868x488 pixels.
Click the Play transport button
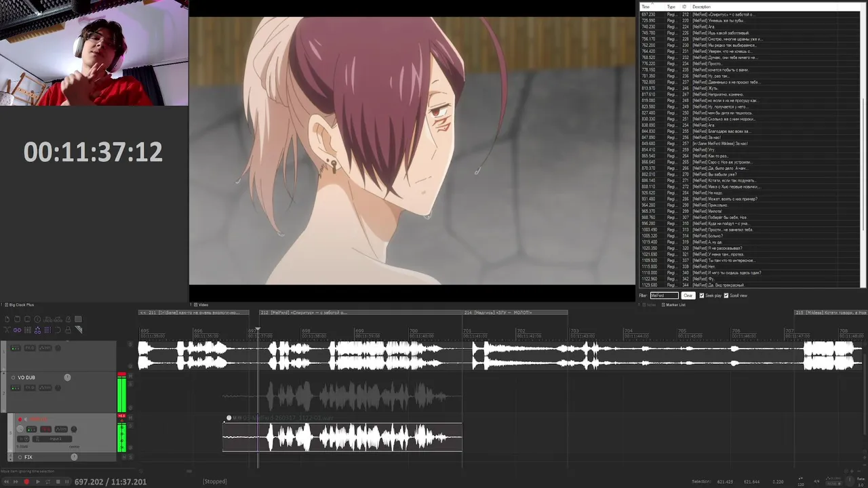[38, 481]
